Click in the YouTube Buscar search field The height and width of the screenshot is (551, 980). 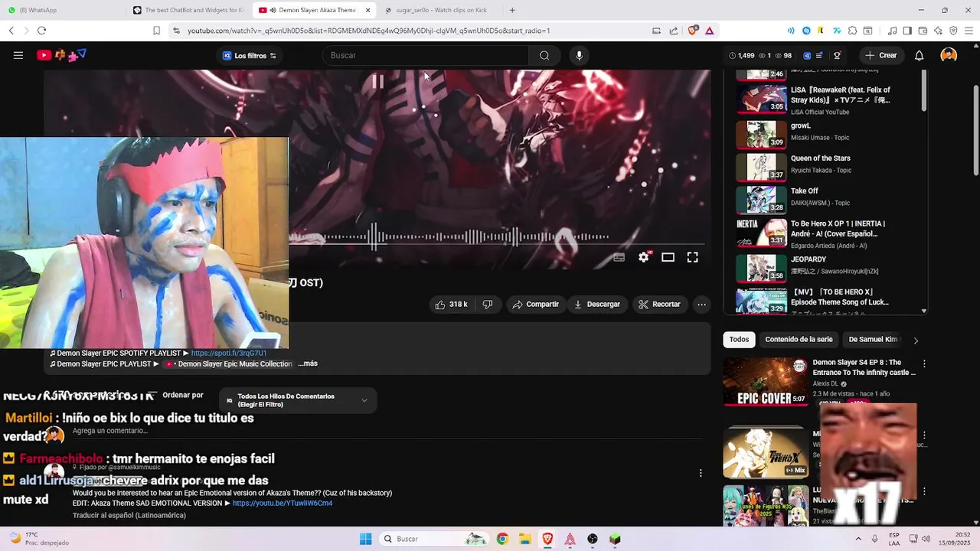click(426, 55)
